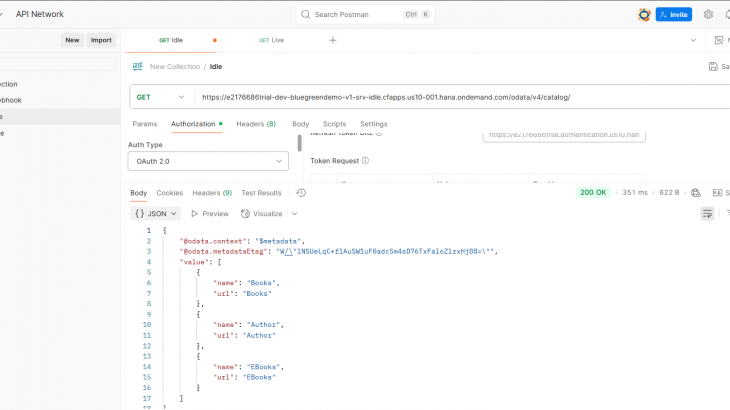730x410 pixels.
Task: Click the 351 ms response time
Action: (x=635, y=192)
